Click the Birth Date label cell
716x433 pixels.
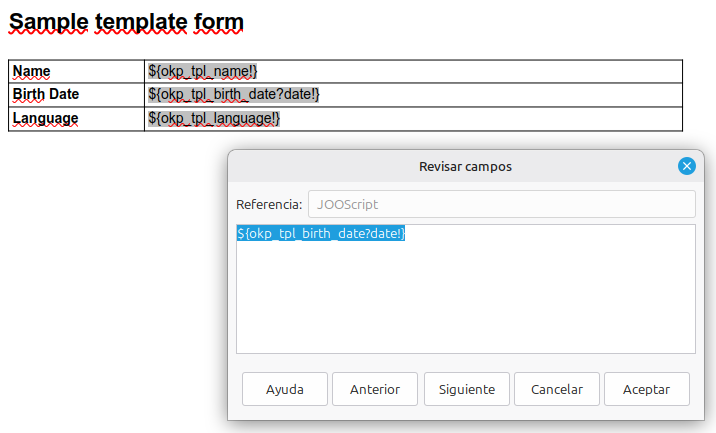(76, 95)
